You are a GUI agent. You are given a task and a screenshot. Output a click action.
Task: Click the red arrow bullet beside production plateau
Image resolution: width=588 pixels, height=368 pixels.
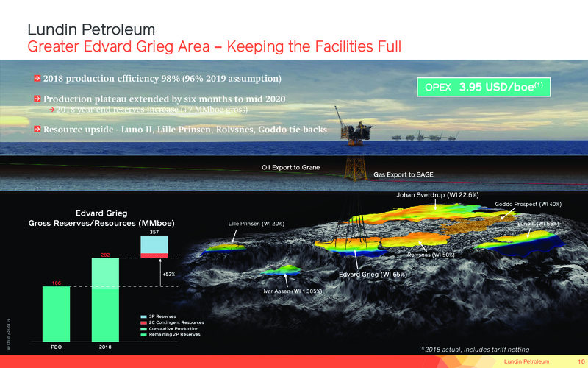(37, 99)
